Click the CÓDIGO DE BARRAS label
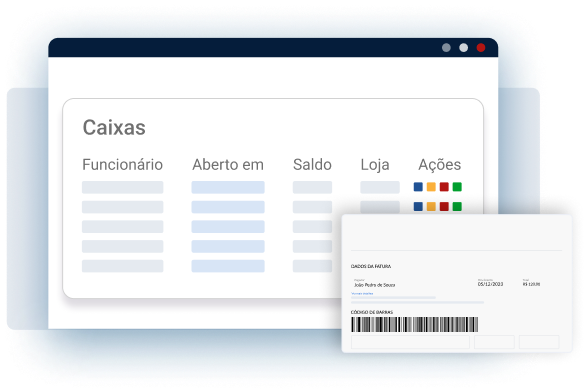This screenshot has height=392, width=586. tap(372, 312)
